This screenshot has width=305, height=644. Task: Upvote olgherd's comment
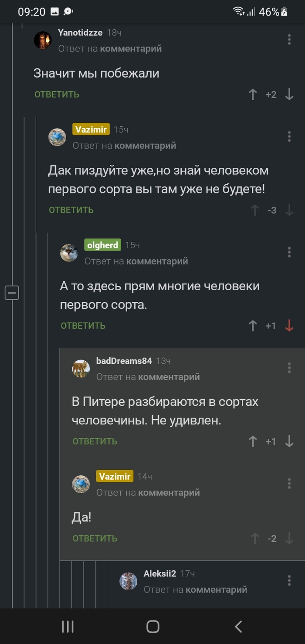(x=253, y=326)
